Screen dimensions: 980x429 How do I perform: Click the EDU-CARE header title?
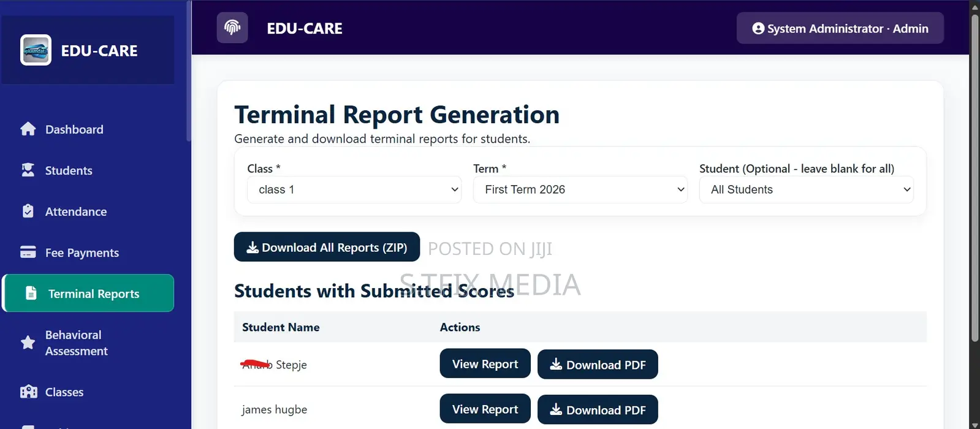(305, 28)
